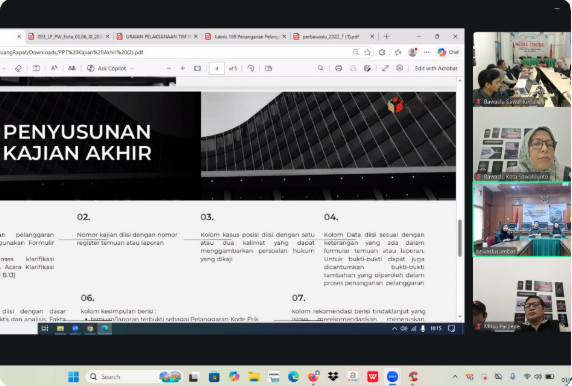
Task: Click the page spread view icon
Action: 268,68
